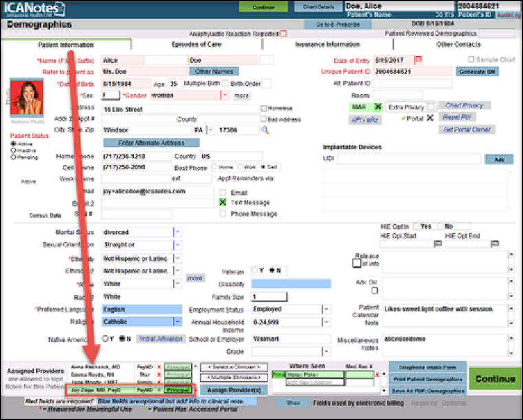Check the Homeless checkbox
This screenshot has height=420, width=523.
pos(264,108)
